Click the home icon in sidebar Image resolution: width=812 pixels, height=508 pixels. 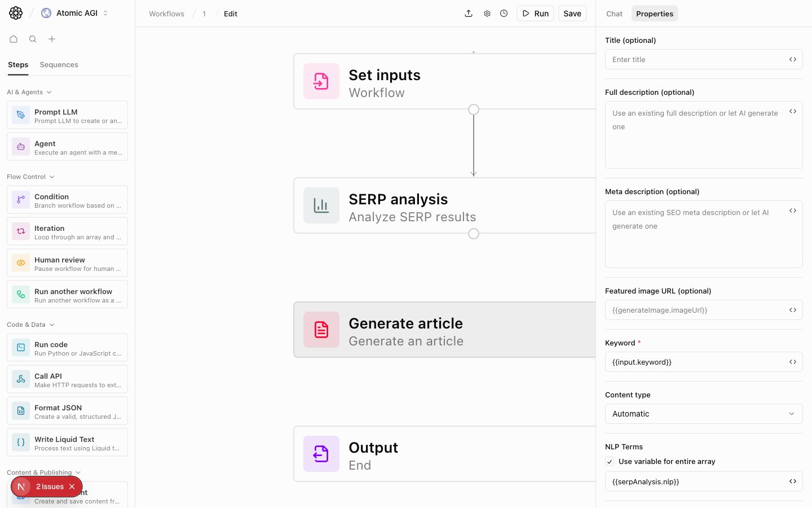coord(14,39)
